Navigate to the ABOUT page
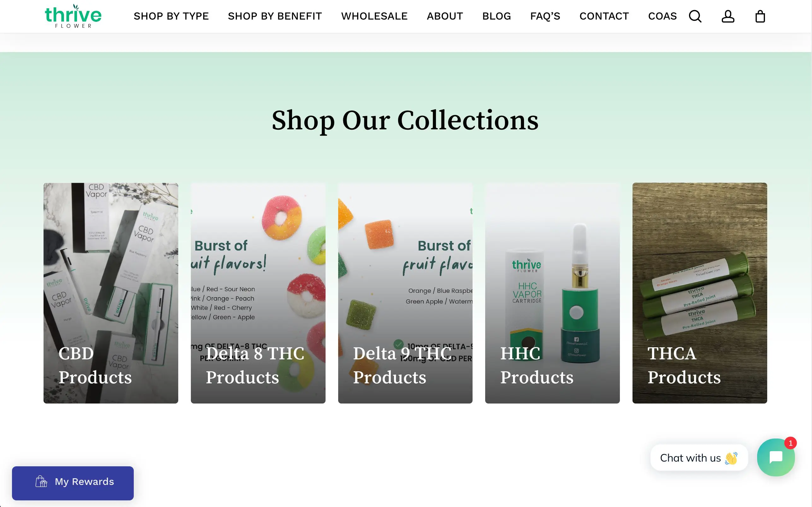Viewport: 812px width, 507px height. coord(444,16)
